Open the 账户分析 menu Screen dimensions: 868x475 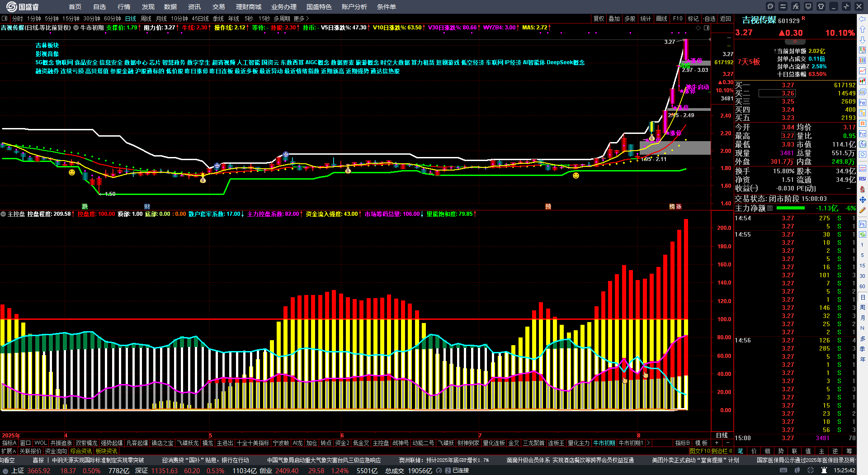[354, 7]
